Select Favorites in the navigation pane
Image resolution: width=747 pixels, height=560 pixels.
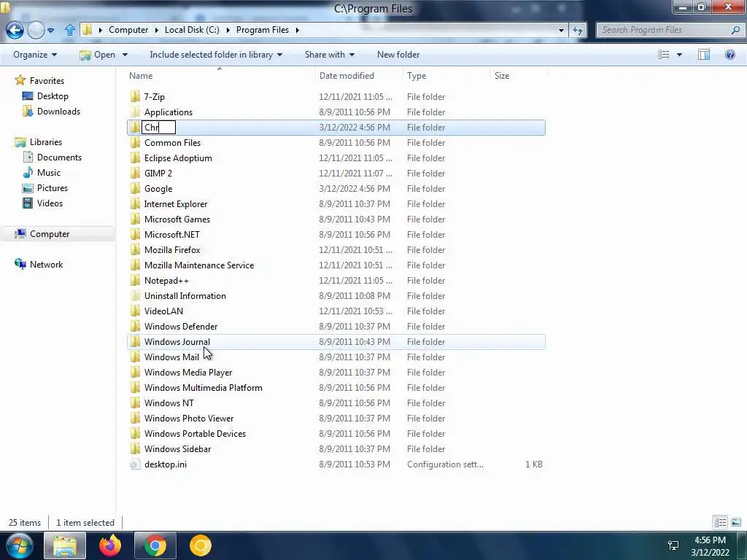[47, 81]
